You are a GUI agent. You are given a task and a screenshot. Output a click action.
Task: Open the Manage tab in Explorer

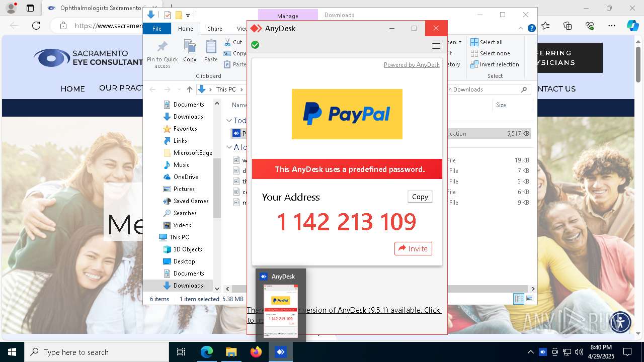coord(288,16)
